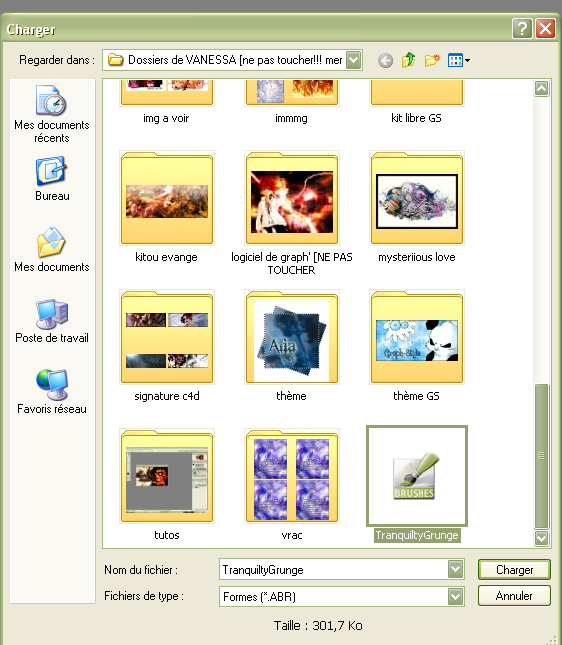Select Poste de travail in the sidebar
This screenshot has height=645, width=562.
pos(52,321)
